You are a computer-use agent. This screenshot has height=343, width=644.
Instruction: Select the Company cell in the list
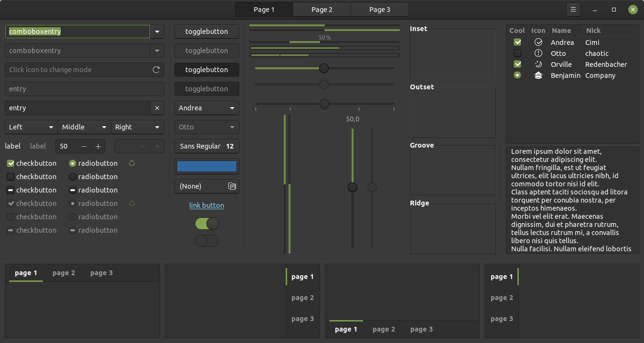click(600, 75)
